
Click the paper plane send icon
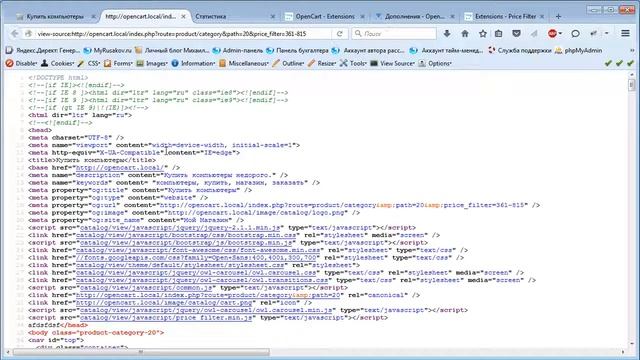[x=534, y=33]
